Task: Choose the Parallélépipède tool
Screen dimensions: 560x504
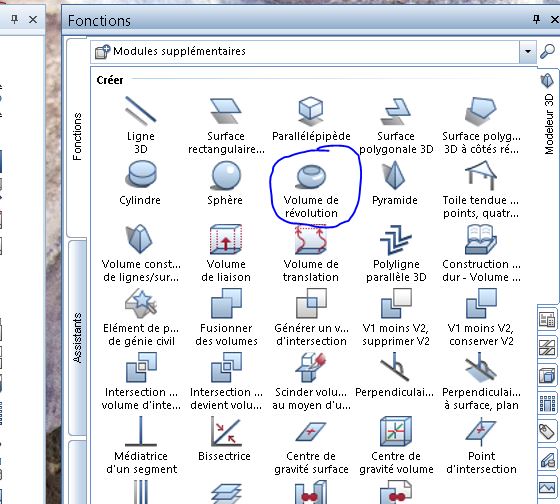Action: click(311, 119)
